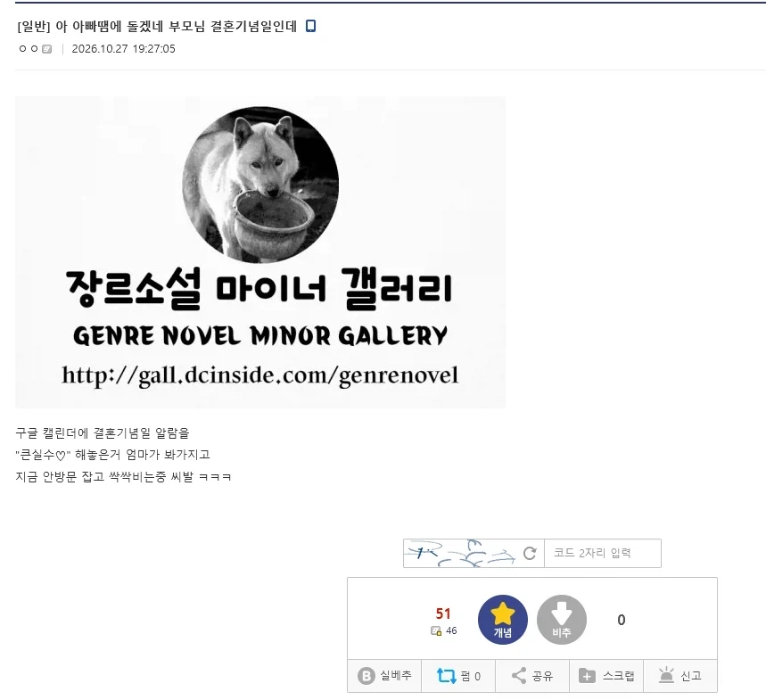The height and width of the screenshot is (700, 766).
Task: Save post with 스크랩 button
Action: [x=606, y=676]
